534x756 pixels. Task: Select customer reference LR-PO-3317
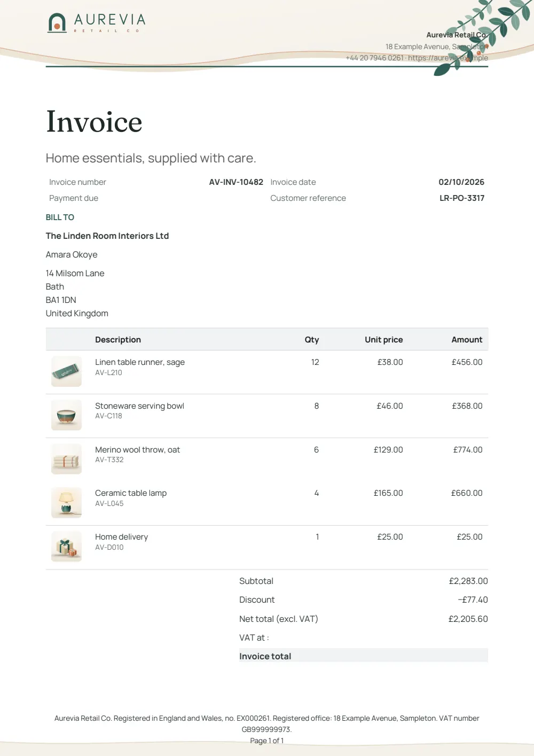(462, 198)
